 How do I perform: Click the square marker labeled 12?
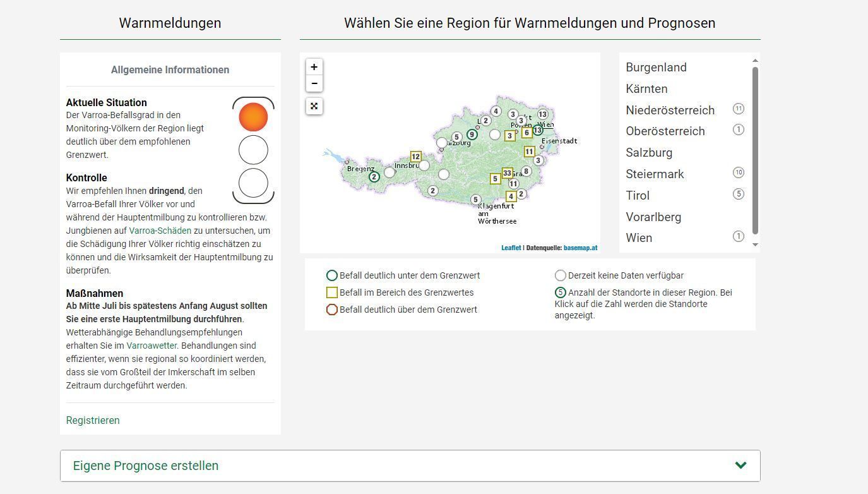click(x=415, y=157)
